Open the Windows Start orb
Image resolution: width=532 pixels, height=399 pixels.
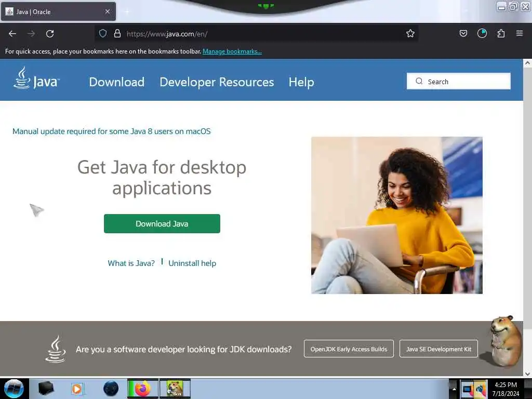(14, 389)
